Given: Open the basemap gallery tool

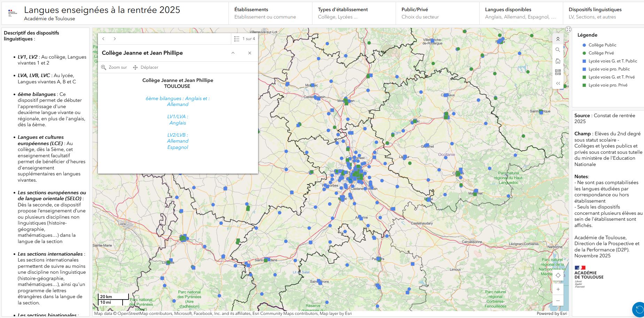Looking at the screenshot, I should click(x=558, y=72).
